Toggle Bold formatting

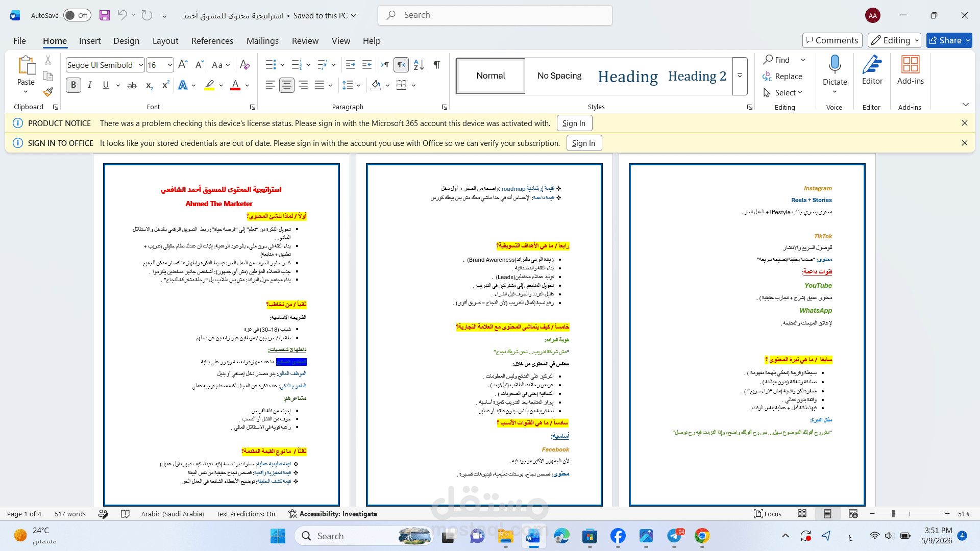pyautogui.click(x=73, y=85)
